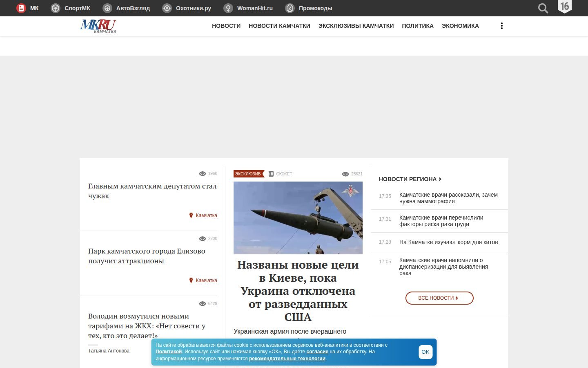Click the Камчатка tag under Елизово article

tap(206, 280)
